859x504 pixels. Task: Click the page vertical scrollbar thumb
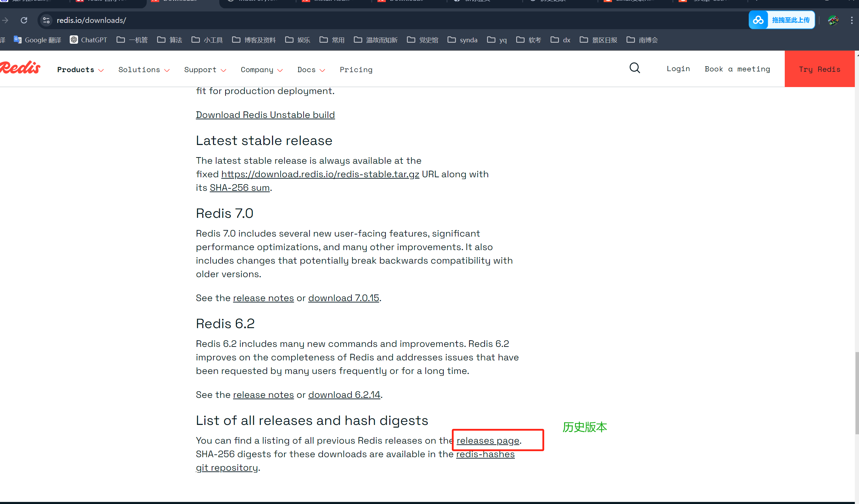(857, 393)
